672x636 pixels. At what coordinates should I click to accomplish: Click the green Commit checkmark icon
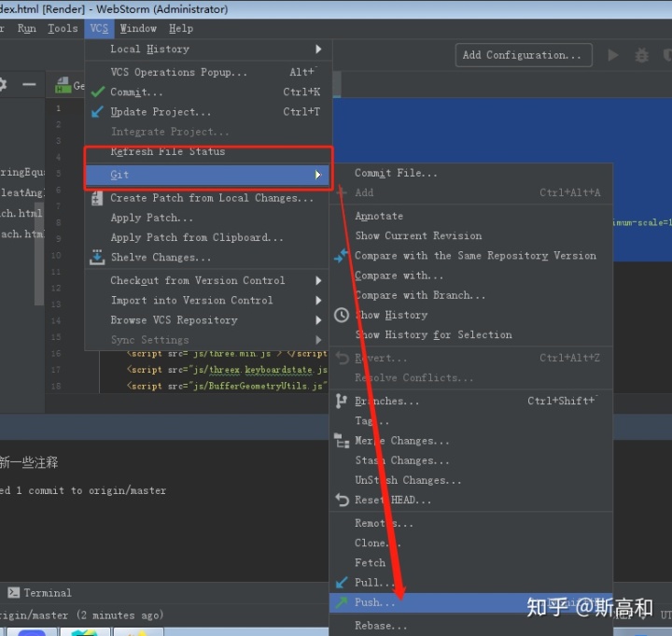98,92
